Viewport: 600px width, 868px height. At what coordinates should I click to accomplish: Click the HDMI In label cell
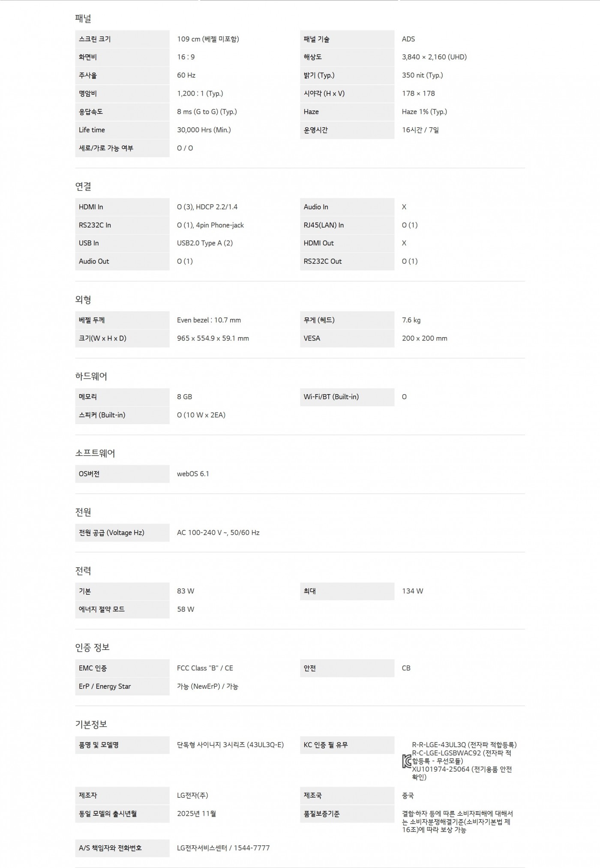122,207
